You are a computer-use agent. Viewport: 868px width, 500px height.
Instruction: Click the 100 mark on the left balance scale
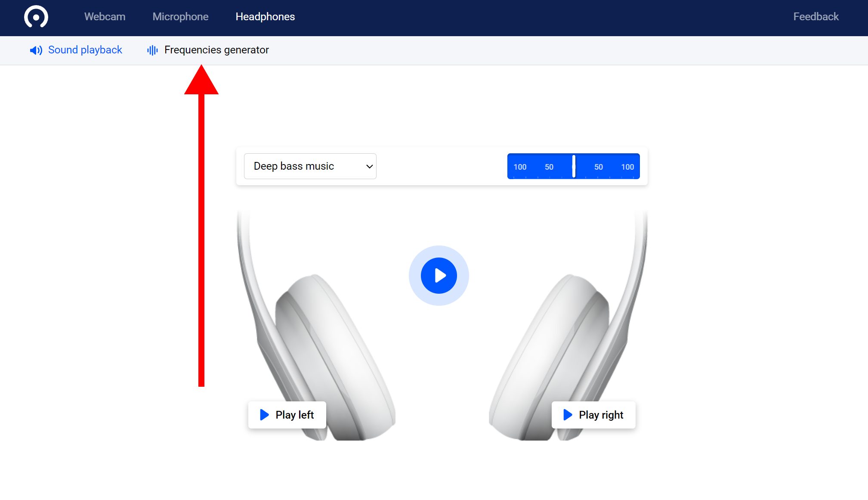pos(520,166)
